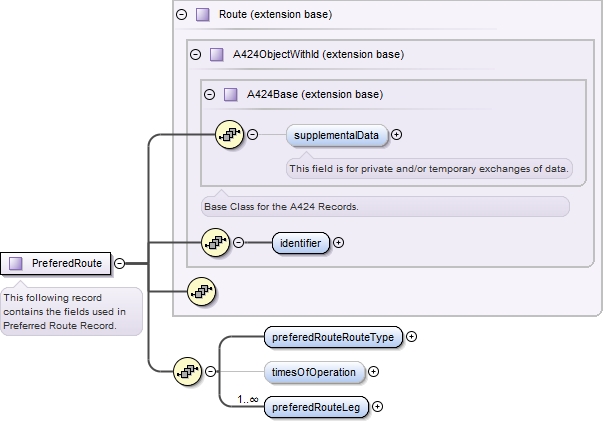Collapse the A424ObjectWithId extension base group
The height and width of the screenshot is (423, 604).
click(195, 54)
